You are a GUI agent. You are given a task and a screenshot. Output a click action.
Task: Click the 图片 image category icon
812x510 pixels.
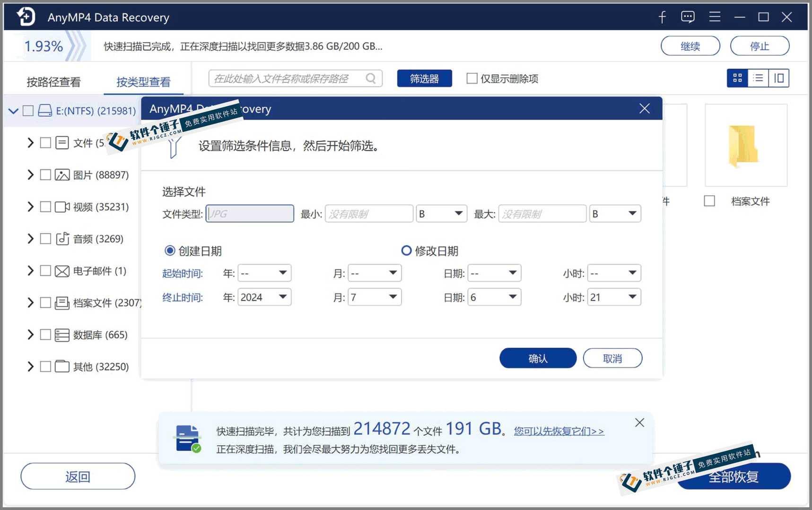pyautogui.click(x=61, y=174)
